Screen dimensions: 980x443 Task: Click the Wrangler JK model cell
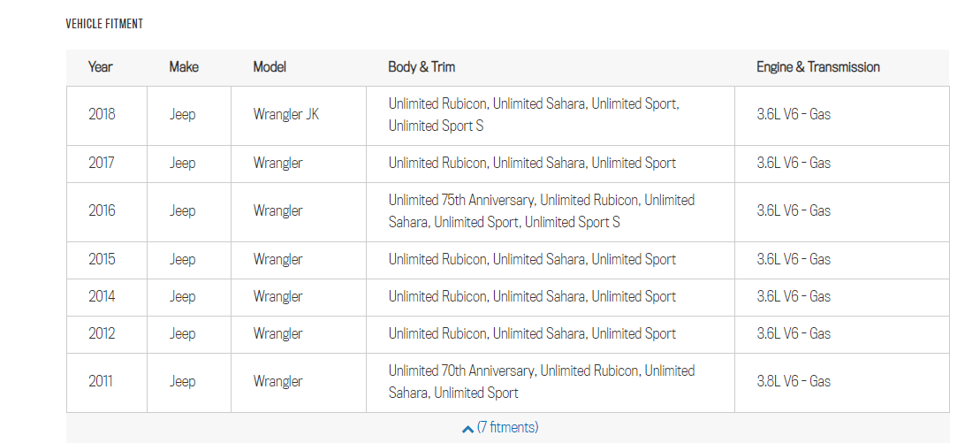click(x=286, y=115)
